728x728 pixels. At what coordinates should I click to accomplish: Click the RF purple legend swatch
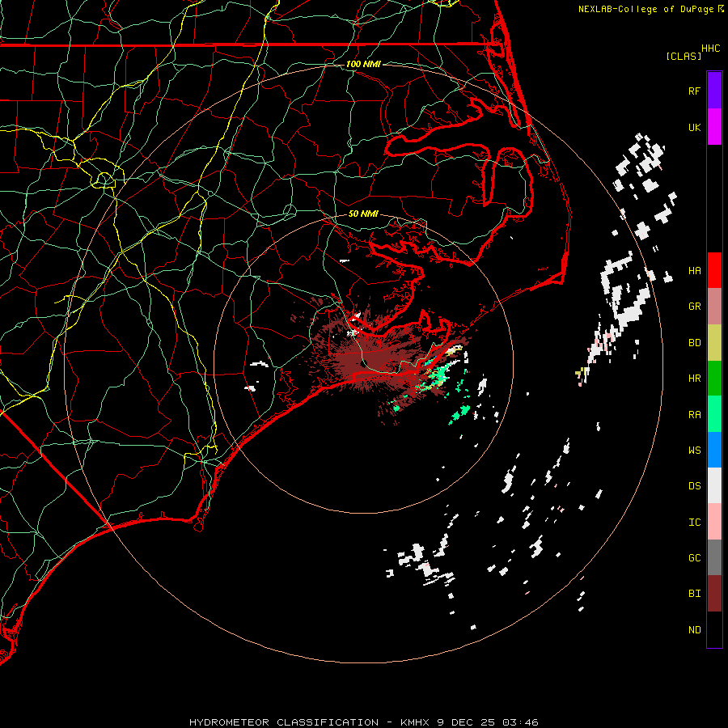[714, 91]
